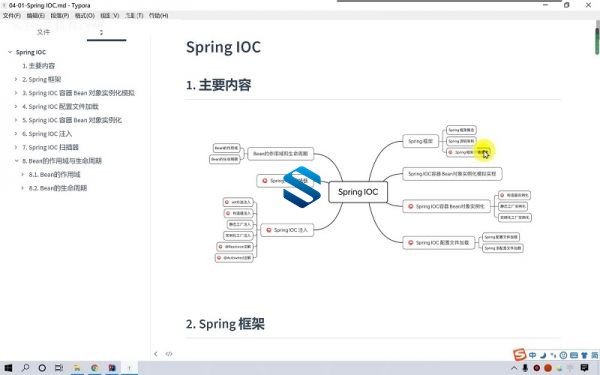Jump to 1. 主要内容 in outline
The image size is (600, 375).
(x=38, y=66)
